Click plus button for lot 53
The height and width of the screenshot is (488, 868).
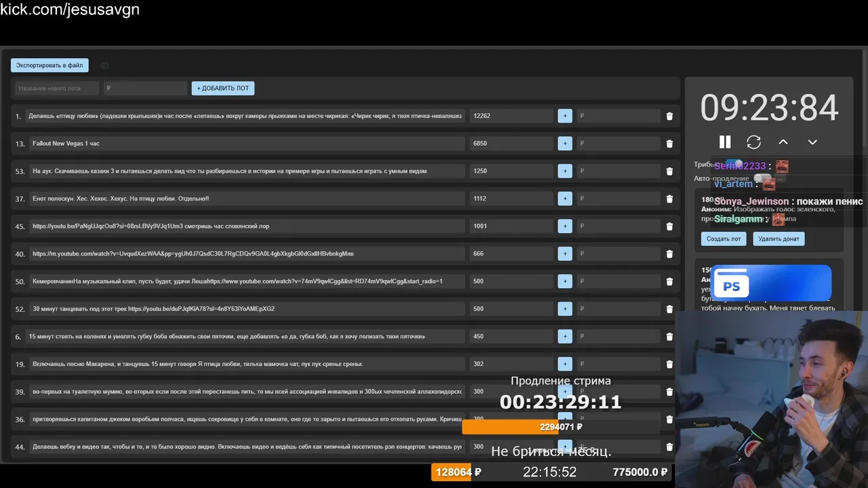point(565,171)
